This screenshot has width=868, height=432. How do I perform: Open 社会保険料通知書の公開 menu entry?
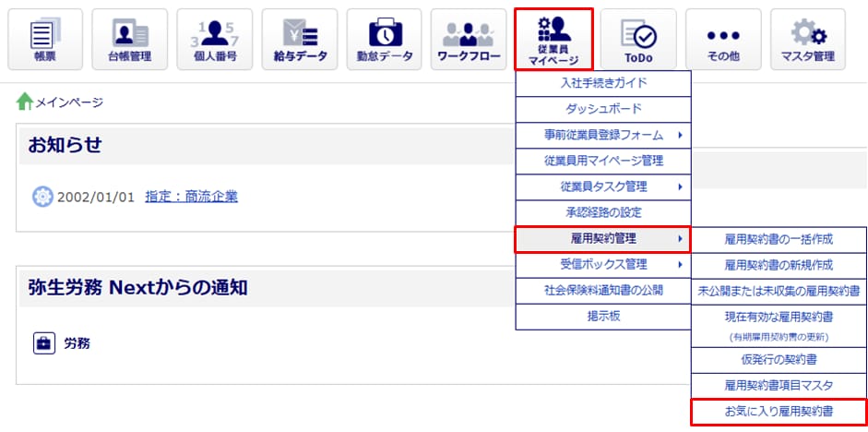pos(603,291)
